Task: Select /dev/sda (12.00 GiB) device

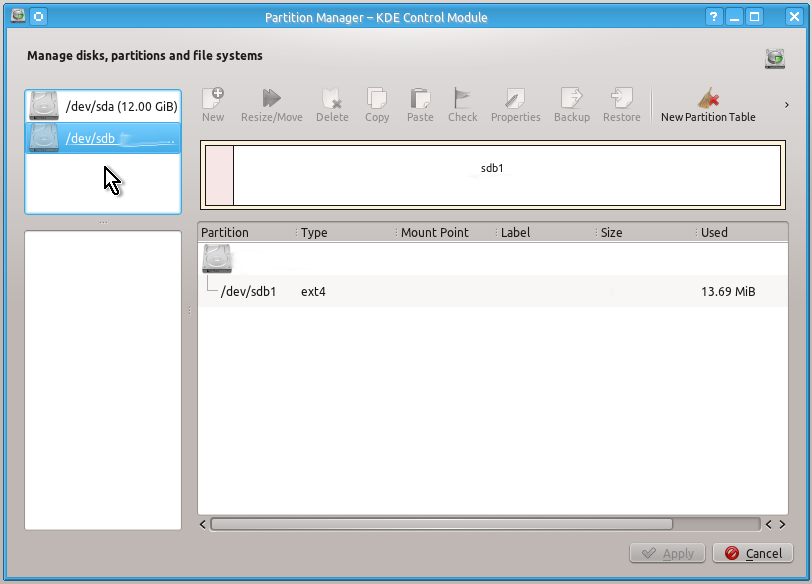Action: tap(103, 106)
